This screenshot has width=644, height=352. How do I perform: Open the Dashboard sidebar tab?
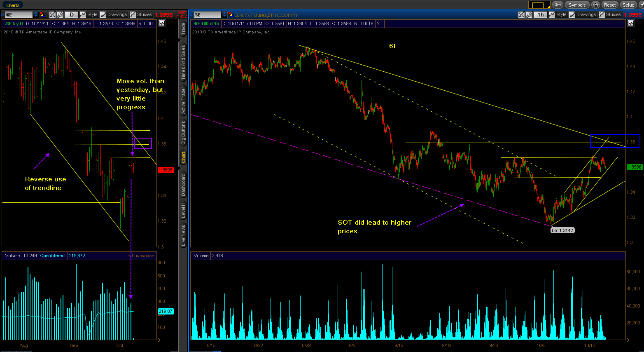click(x=183, y=184)
